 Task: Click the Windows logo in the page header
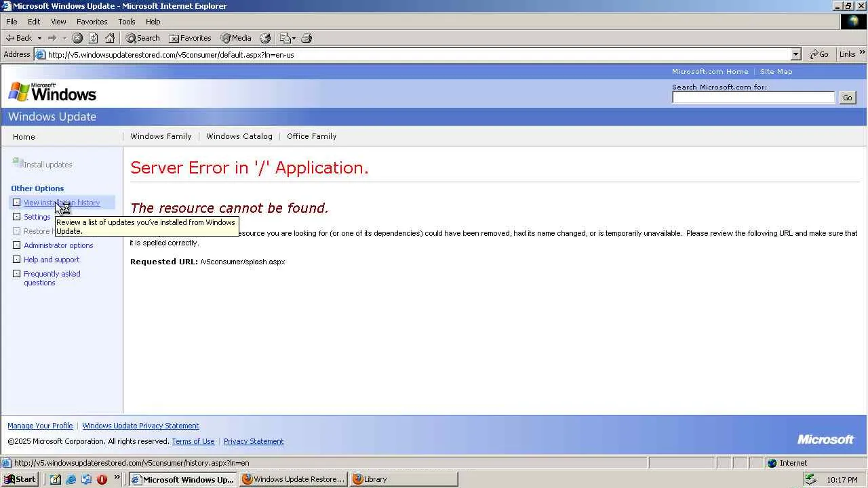52,91
